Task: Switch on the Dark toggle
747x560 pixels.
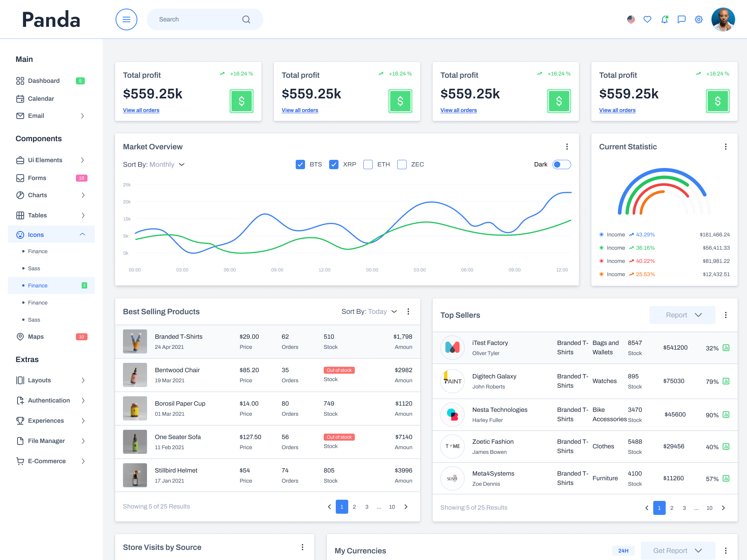Action: point(561,164)
